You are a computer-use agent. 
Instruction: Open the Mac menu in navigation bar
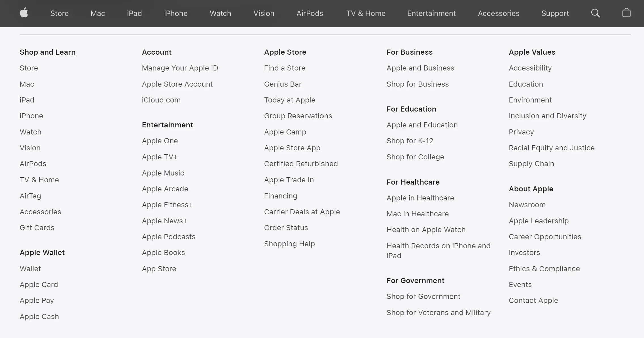(x=98, y=13)
